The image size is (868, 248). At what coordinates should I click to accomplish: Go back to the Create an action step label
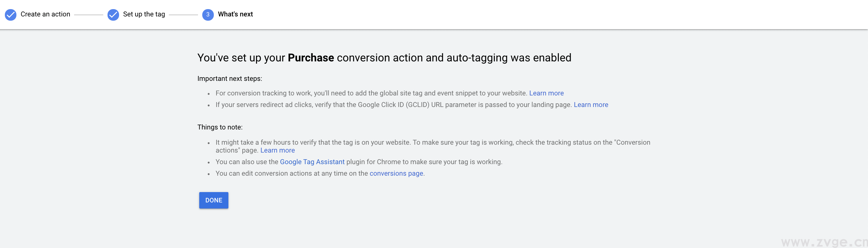[45, 14]
